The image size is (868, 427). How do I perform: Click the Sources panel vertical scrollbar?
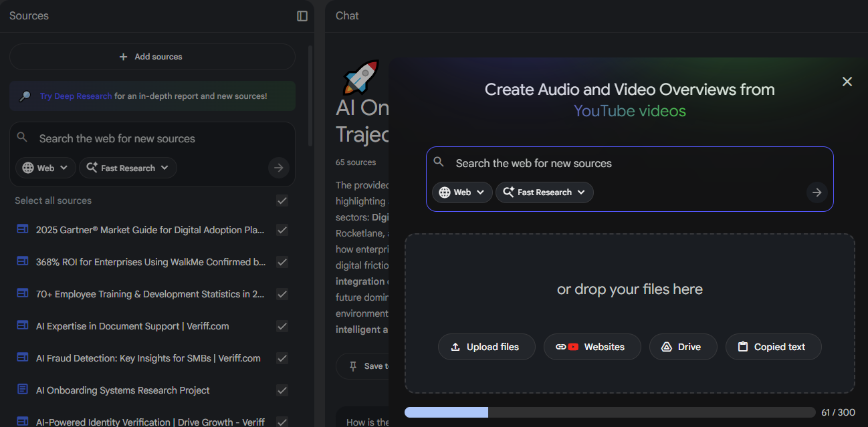[310, 96]
